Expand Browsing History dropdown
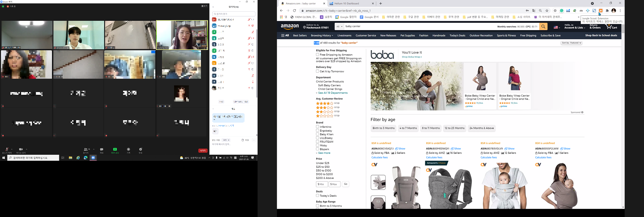 (x=322, y=35)
